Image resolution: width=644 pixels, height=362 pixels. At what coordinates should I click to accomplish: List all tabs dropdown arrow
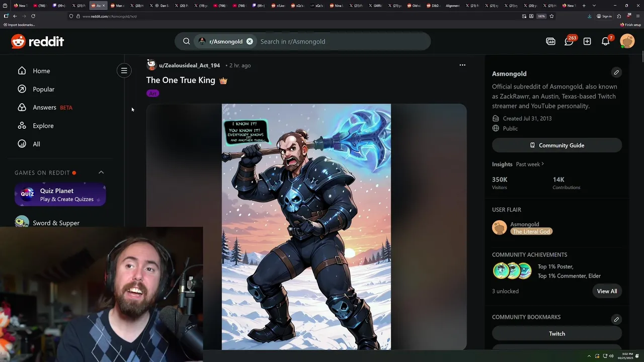pyautogui.click(x=594, y=6)
